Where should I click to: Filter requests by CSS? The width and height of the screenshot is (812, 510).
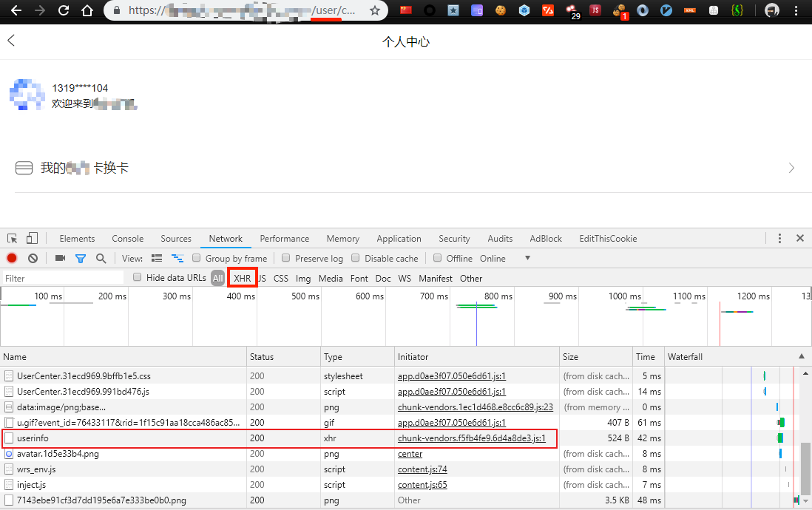coord(281,279)
